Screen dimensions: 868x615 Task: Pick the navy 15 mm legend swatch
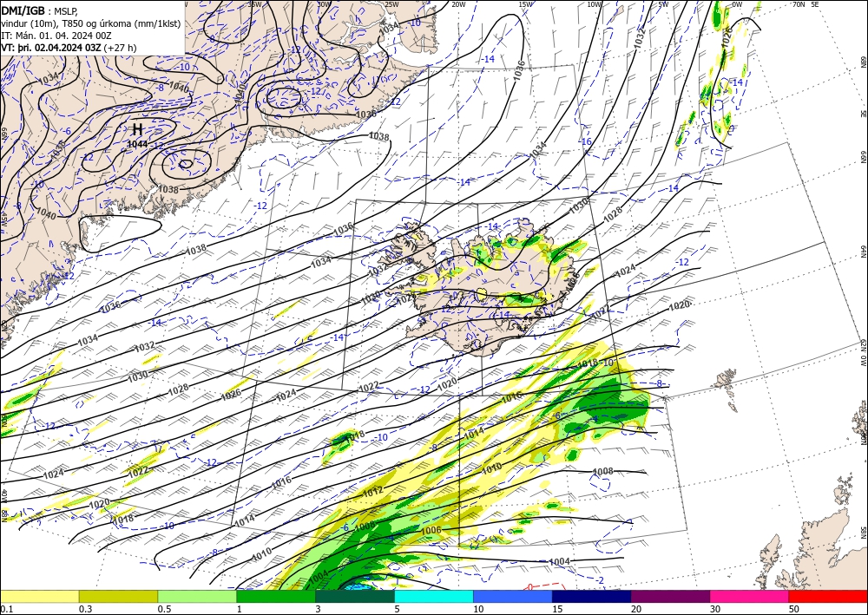click(592, 596)
